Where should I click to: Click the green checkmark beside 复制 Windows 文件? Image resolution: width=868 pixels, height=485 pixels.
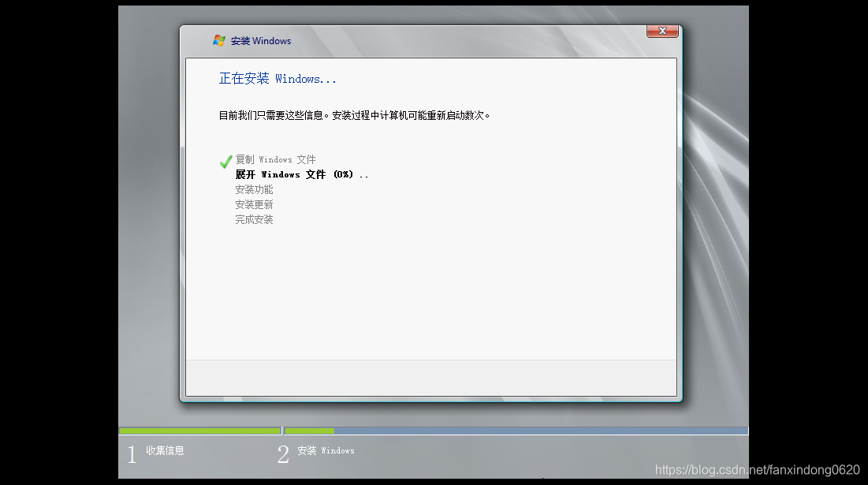point(225,161)
